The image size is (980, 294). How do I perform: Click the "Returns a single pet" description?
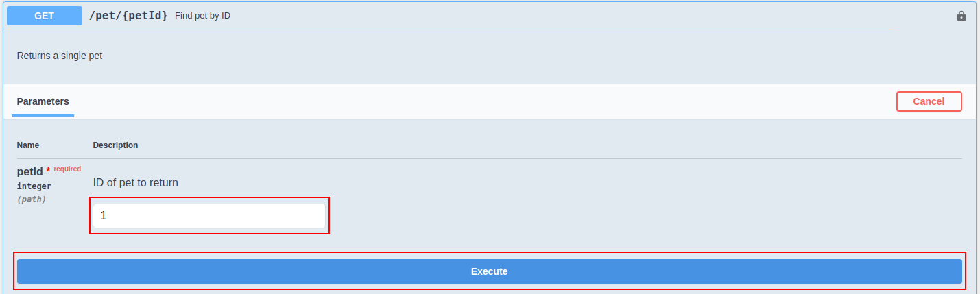[x=60, y=56]
